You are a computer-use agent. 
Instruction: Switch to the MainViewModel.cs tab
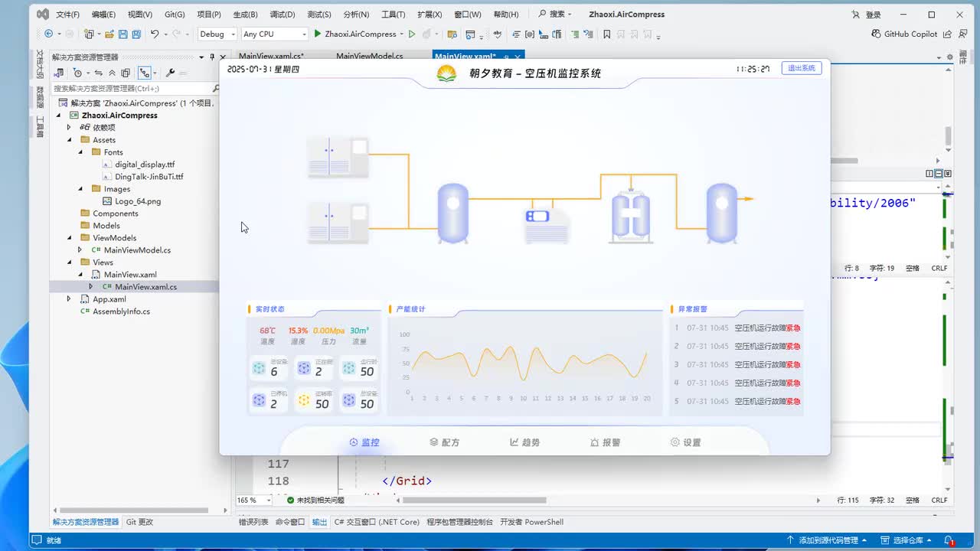370,57
